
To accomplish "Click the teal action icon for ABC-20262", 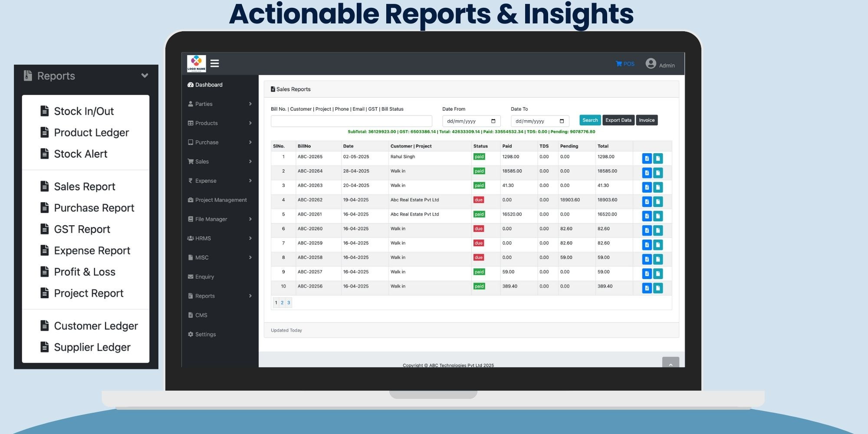I will coord(658,202).
